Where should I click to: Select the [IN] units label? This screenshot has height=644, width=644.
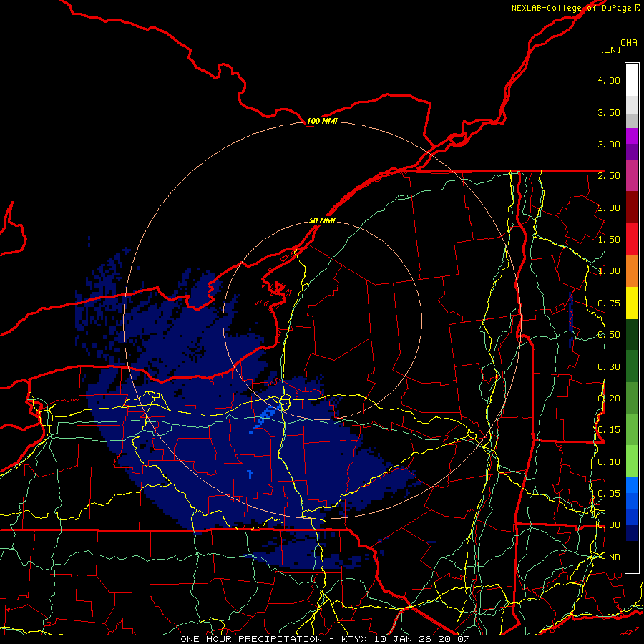click(x=610, y=49)
